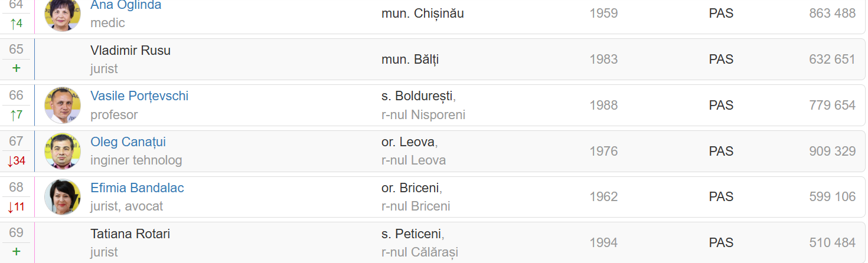Click the red down-11 rank change indicator
Image resolution: width=868 pixels, height=263 pixels.
(16, 207)
